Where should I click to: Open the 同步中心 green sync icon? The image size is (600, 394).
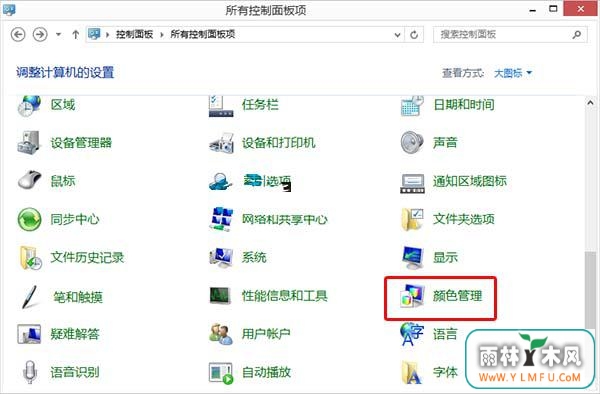[x=29, y=219]
